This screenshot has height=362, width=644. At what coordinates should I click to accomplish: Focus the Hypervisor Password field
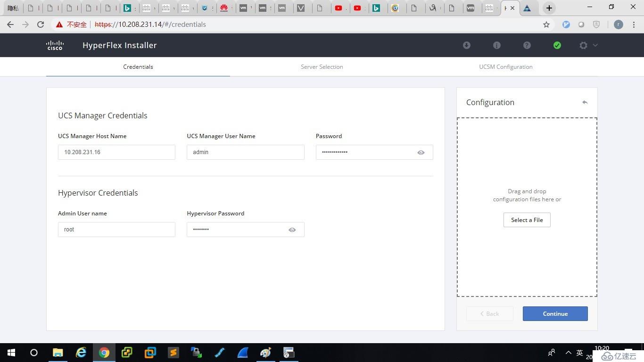coord(246,230)
